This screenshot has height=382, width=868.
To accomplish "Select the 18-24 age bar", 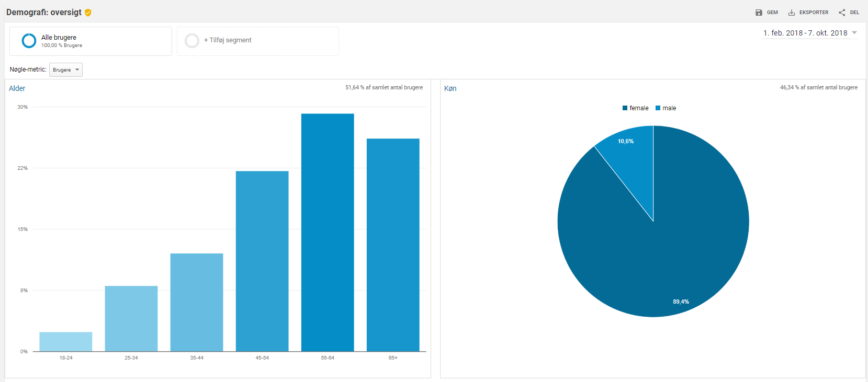I will (x=66, y=342).
